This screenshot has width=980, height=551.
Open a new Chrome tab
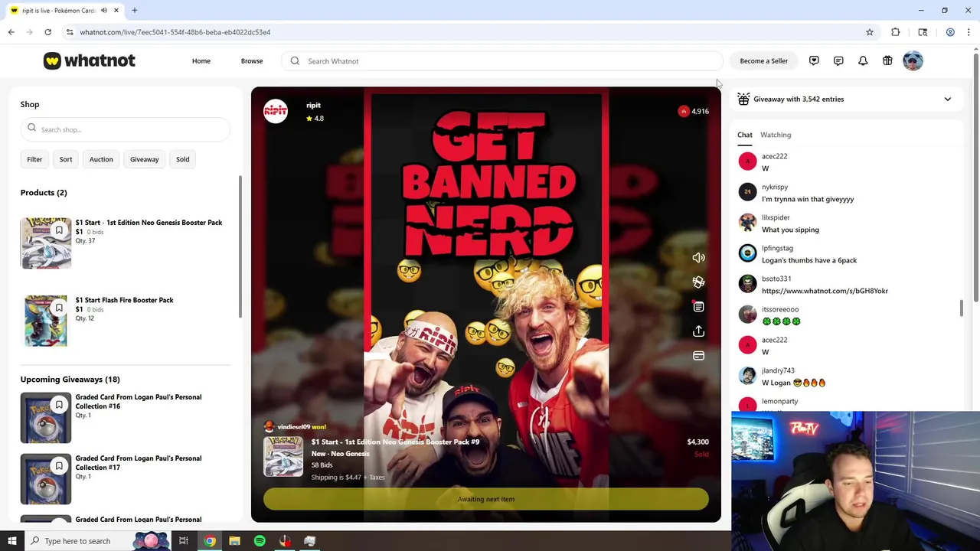[x=134, y=11]
